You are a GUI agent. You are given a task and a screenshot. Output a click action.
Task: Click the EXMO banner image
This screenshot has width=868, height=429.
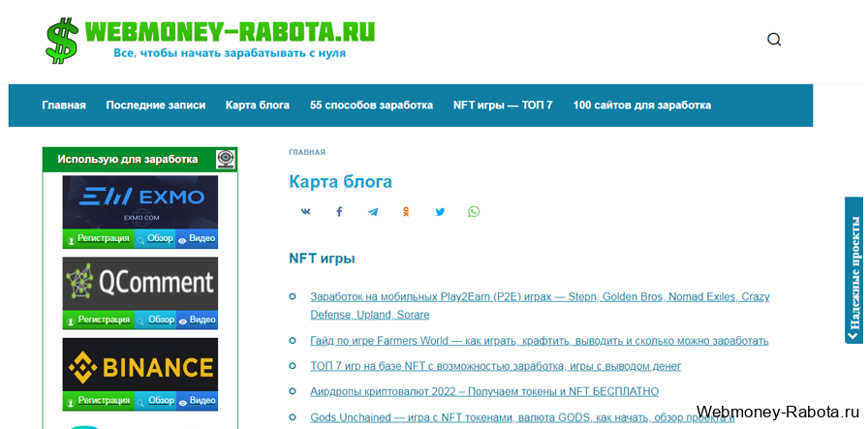tap(140, 202)
